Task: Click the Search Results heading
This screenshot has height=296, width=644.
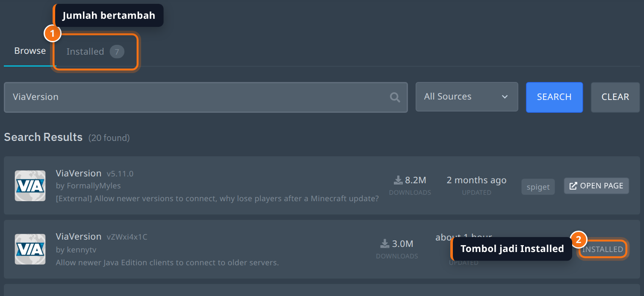Action: pyautogui.click(x=43, y=137)
